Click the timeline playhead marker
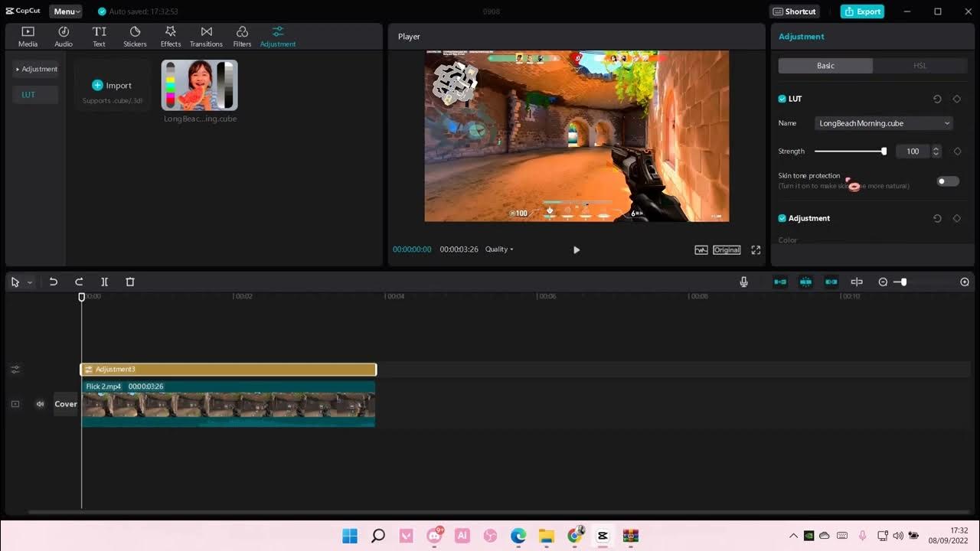980x551 pixels. [82, 297]
